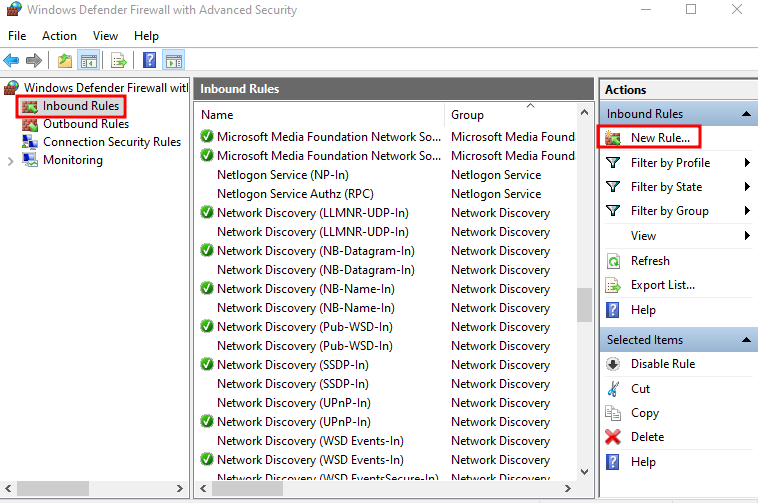Image resolution: width=758 pixels, height=503 pixels.
Task: Open the View menu in menu bar
Action: pyautogui.click(x=105, y=36)
